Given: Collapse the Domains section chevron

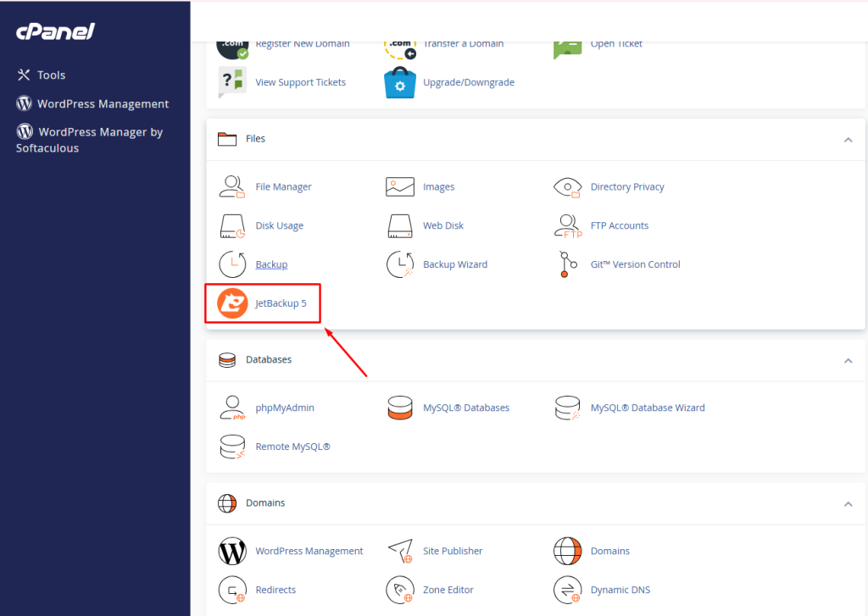Looking at the screenshot, I should (x=848, y=504).
